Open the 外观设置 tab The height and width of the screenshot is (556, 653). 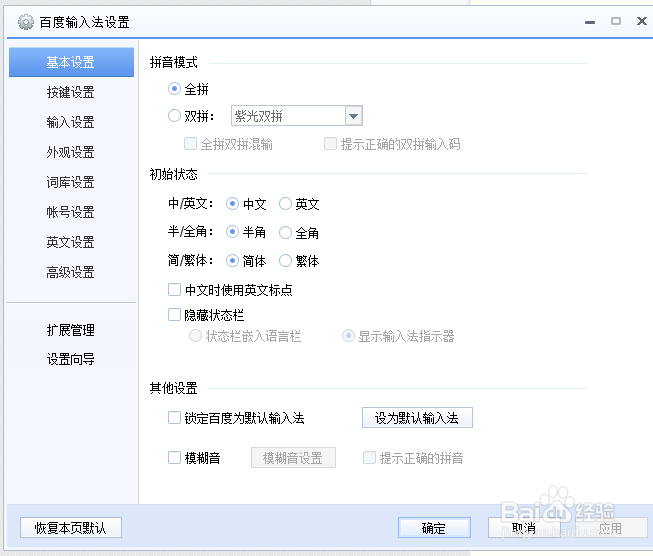coord(71,152)
